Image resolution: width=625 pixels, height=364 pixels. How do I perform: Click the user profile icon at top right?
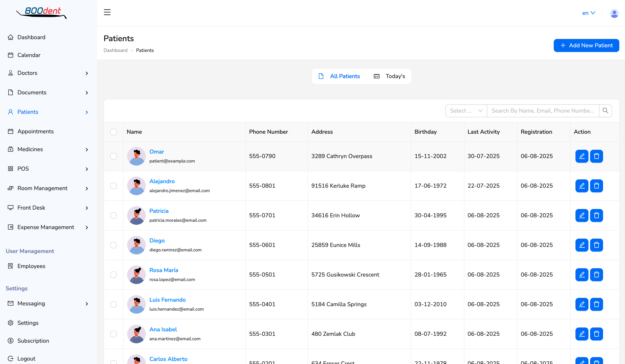614,13
